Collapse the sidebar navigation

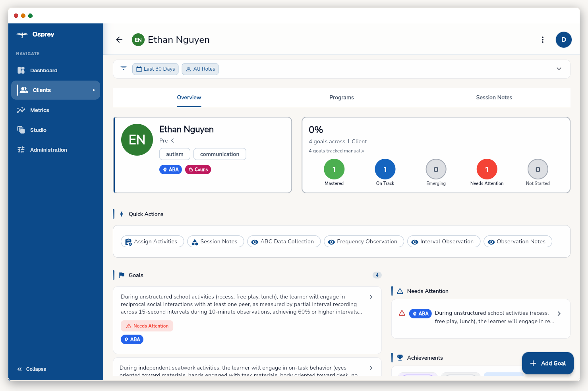pos(32,369)
